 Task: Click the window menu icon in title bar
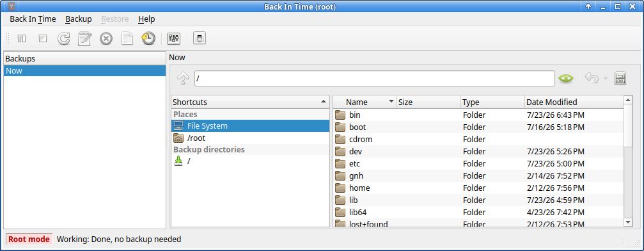pos(12,6)
